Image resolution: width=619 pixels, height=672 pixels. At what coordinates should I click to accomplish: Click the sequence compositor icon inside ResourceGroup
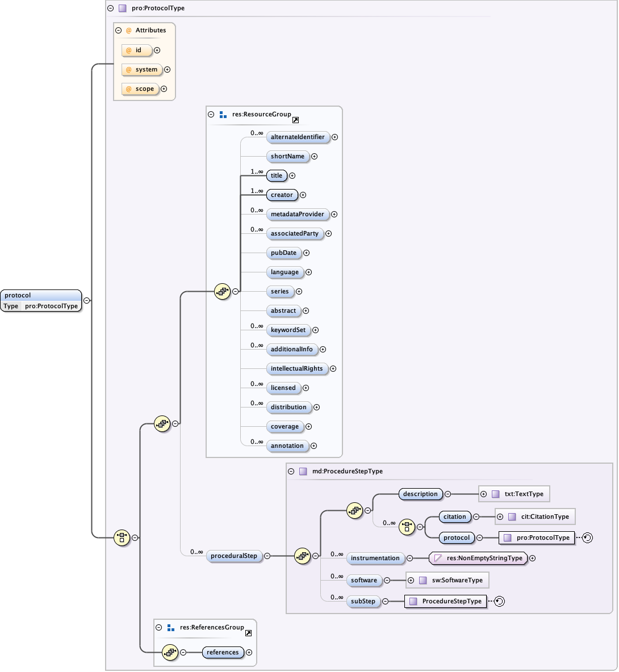tap(222, 291)
